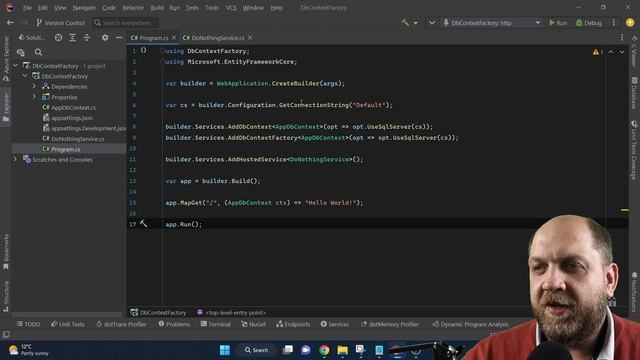The image size is (640, 360).
Task: Close the DoNothingService.cs tab
Action: (250, 38)
